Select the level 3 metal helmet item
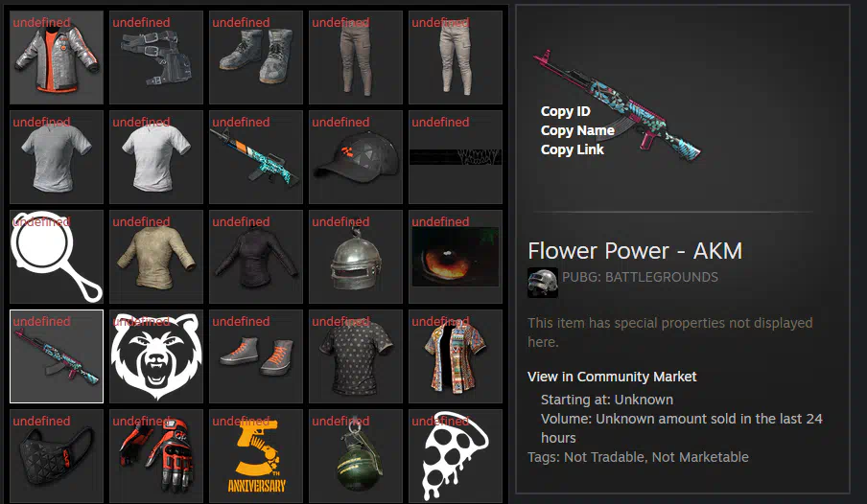 pyautogui.click(x=356, y=257)
